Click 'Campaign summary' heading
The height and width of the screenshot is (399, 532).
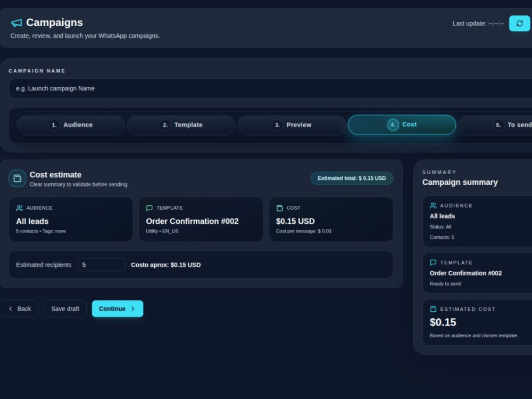(x=460, y=182)
